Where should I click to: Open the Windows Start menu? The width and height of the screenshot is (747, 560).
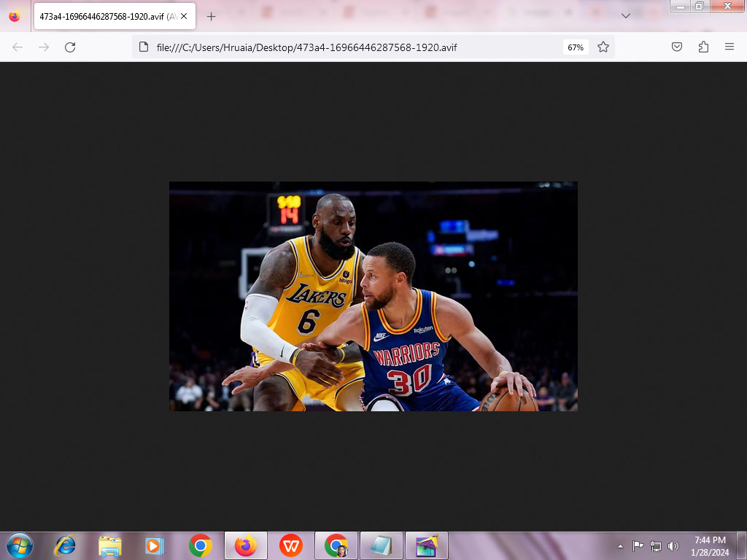(20, 545)
